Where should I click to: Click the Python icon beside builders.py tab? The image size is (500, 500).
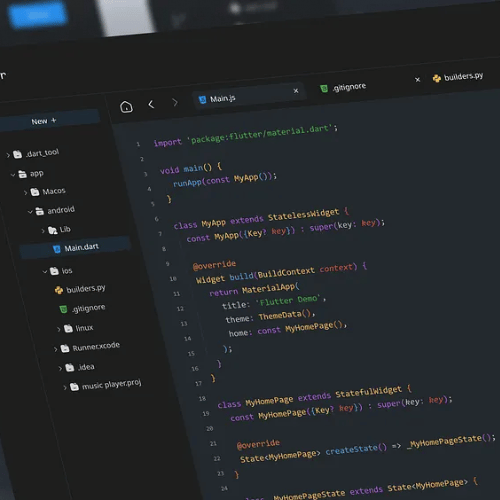pyautogui.click(x=437, y=79)
